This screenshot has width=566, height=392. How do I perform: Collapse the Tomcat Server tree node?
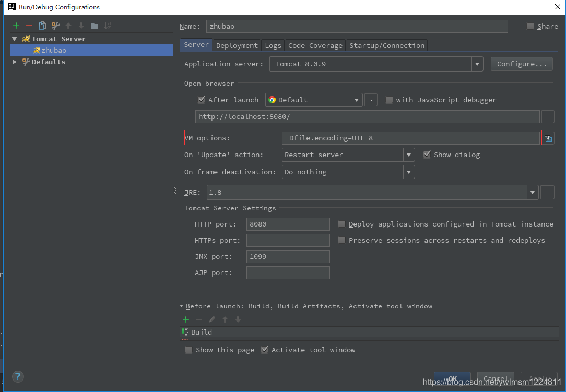tap(15, 39)
